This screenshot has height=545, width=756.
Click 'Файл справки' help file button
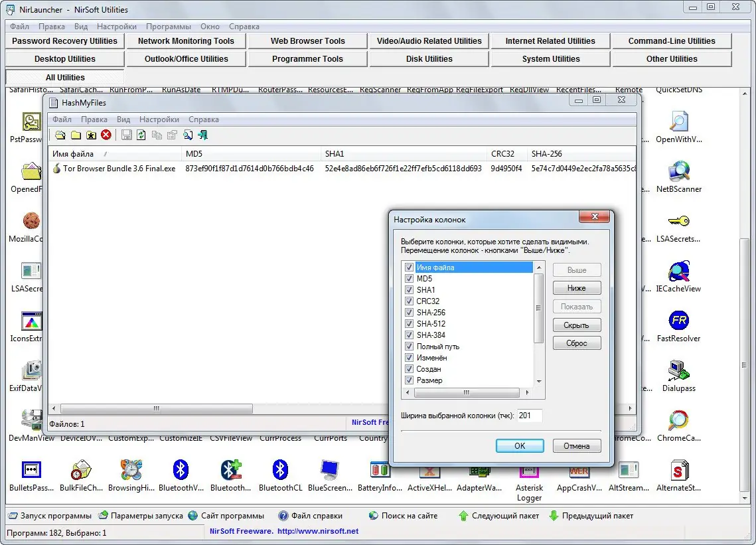[311, 516]
